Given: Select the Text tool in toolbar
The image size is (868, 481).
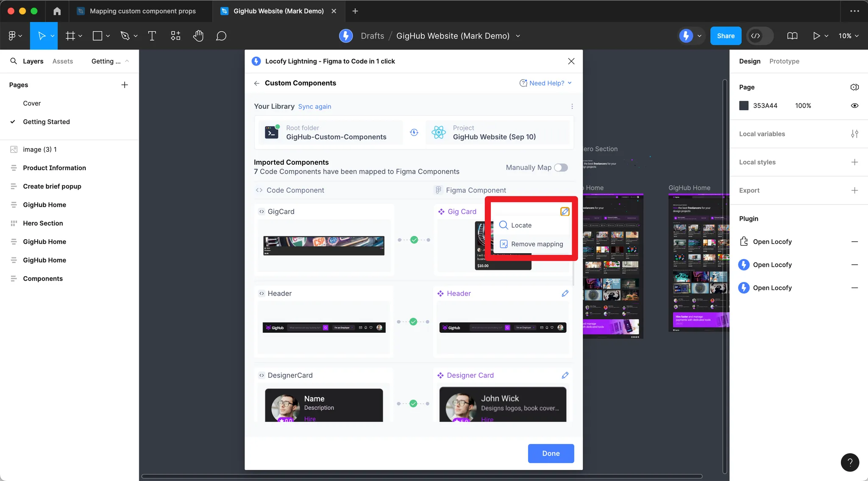Looking at the screenshot, I should (152, 36).
